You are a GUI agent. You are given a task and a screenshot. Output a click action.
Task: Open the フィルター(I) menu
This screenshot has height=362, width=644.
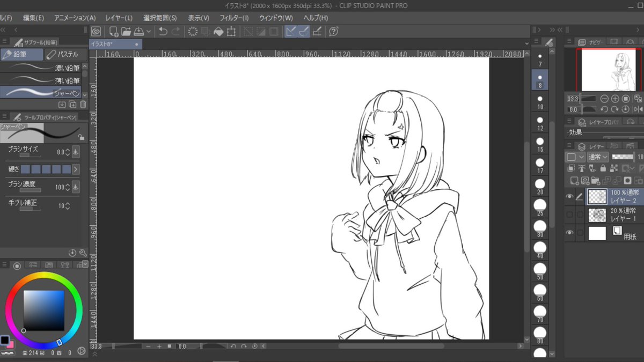pyautogui.click(x=234, y=18)
